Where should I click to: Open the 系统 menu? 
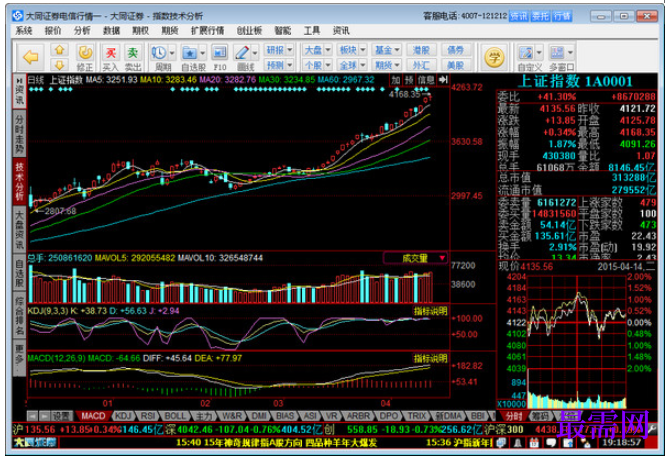coord(23,31)
